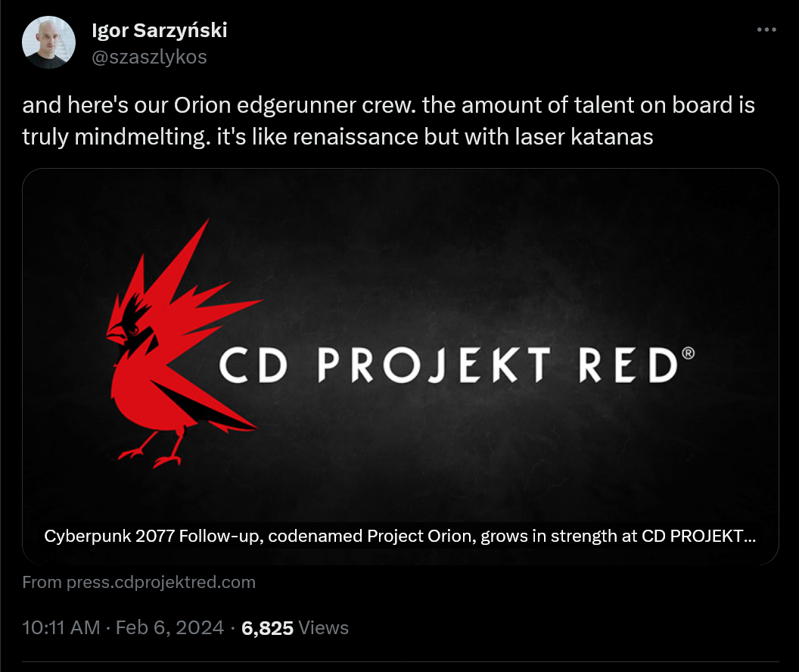Viewport: 799px width, 672px height.
Task: Click the Cyberpunk 2077 Follow-up caption bar
Action: coord(399,536)
